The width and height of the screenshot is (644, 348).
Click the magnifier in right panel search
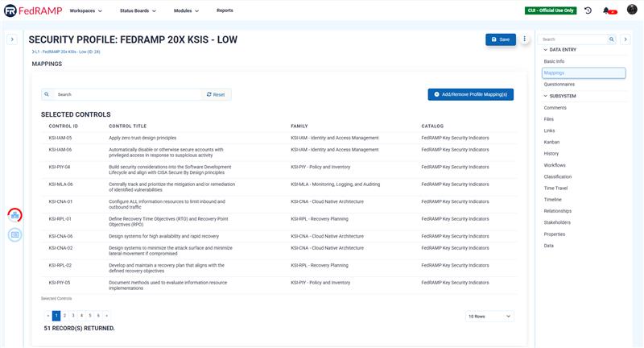click(612, 39)
